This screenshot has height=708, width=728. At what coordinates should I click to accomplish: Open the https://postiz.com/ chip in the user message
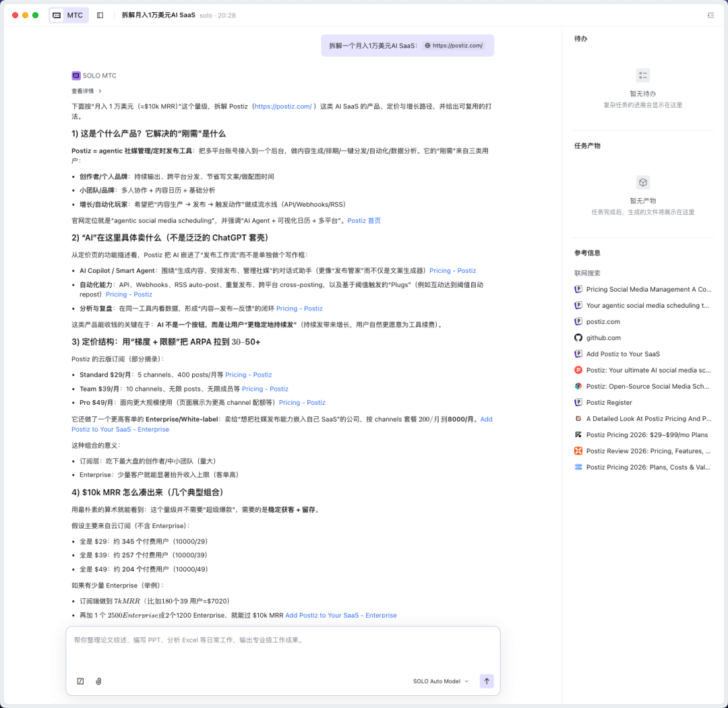tap(454, 45)
